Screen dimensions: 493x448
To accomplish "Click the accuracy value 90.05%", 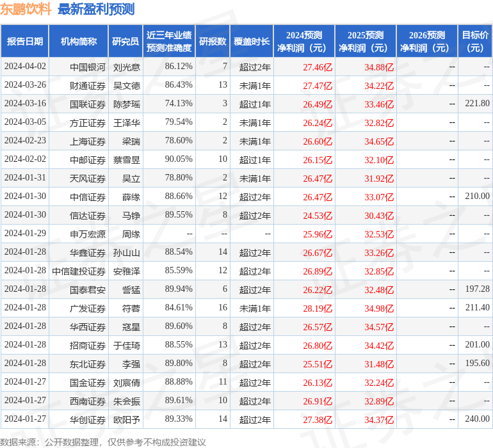I will (179, 159).
